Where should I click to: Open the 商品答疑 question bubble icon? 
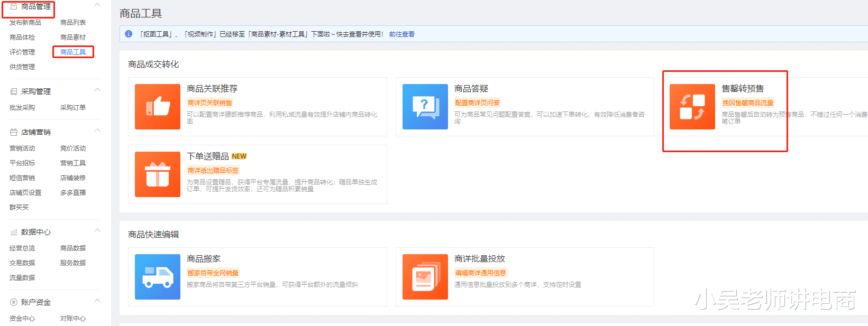[425, 107]
